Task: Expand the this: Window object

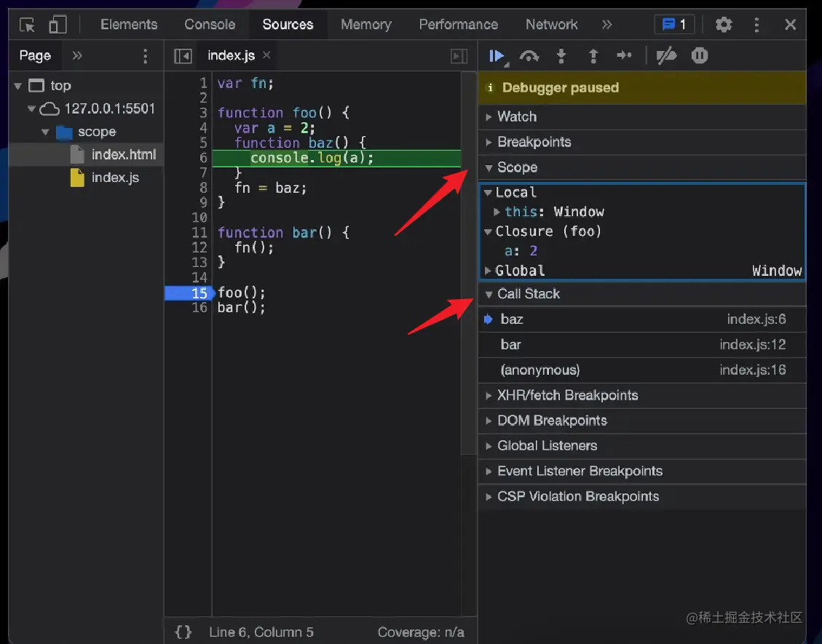Action: coord(496,212)
